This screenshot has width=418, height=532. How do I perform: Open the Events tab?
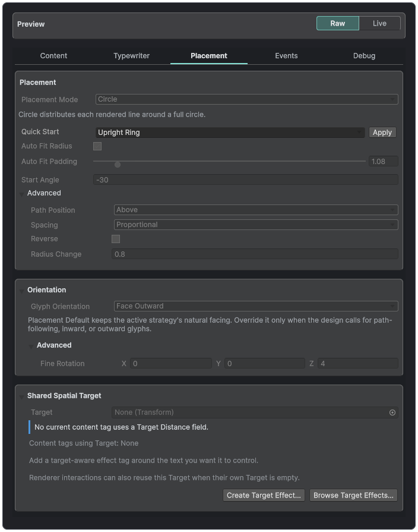(x=286, y=56)
